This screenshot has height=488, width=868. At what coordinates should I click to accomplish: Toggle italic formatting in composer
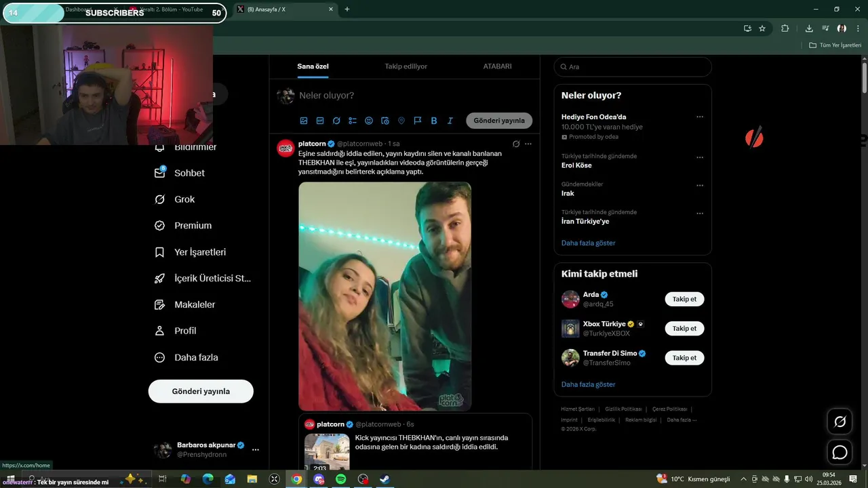click(x=450, y=121)
